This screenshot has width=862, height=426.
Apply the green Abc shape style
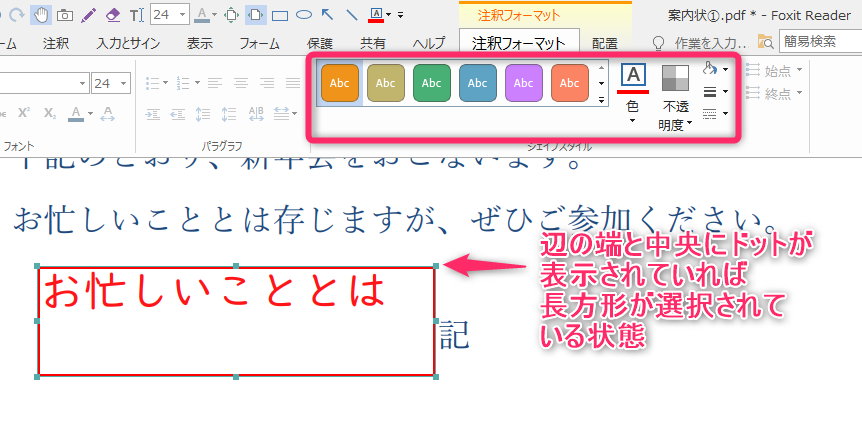point(432,83)
